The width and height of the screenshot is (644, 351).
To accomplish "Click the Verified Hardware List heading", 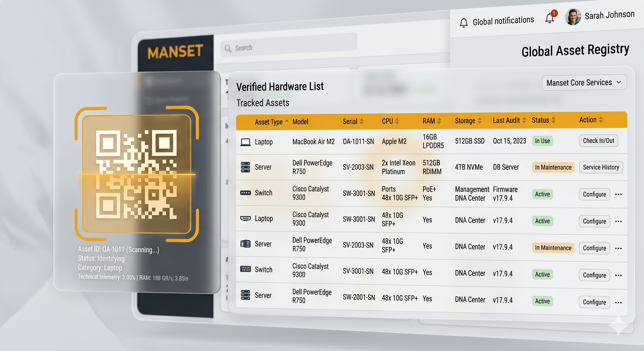I will [280, 87].
